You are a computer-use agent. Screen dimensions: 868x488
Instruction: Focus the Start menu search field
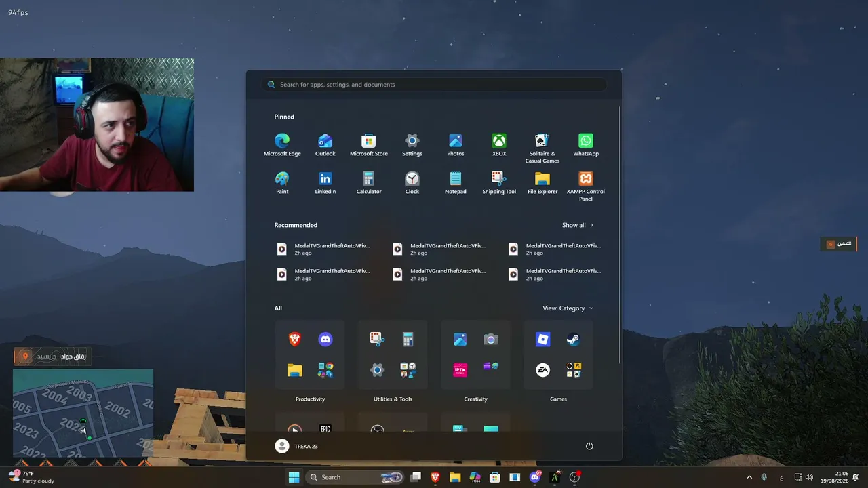434,85
